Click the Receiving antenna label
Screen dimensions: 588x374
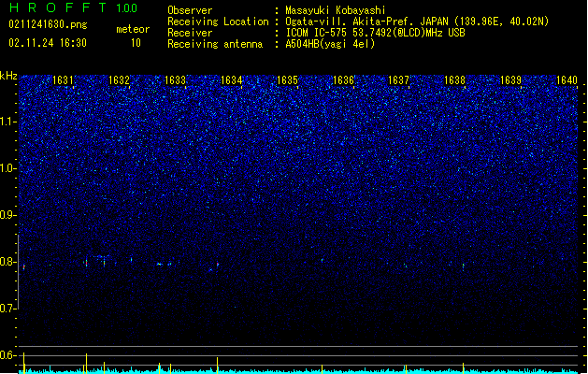[x=215, y=44]
